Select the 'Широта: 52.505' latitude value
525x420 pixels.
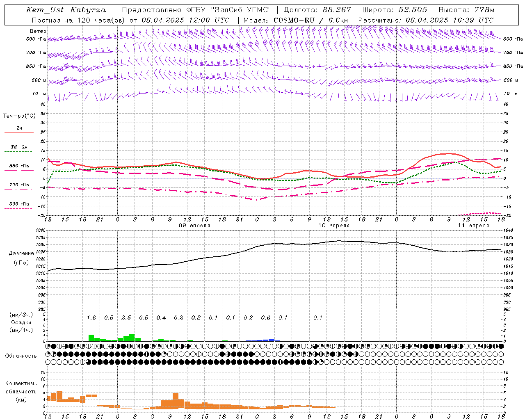pos(395,10)
